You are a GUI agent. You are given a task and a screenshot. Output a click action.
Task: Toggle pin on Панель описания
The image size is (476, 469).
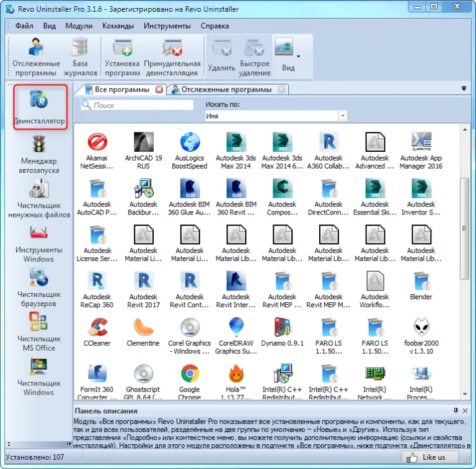pos(456,410)
